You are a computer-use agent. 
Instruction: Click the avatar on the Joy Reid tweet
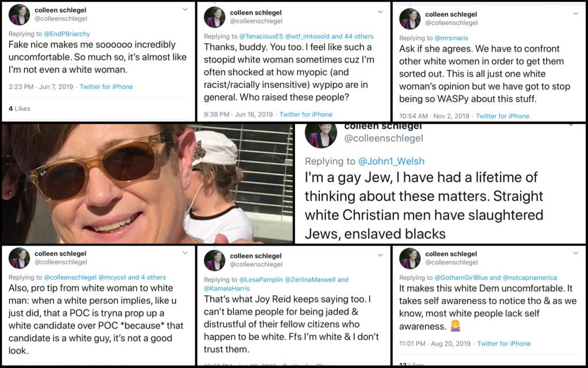pyautogui.click(x=214, y=260)
